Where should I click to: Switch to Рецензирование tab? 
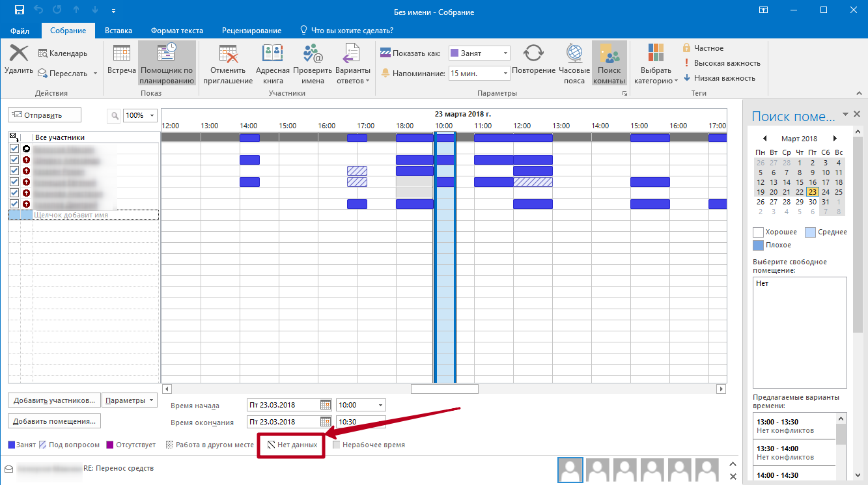pos(251,31)
